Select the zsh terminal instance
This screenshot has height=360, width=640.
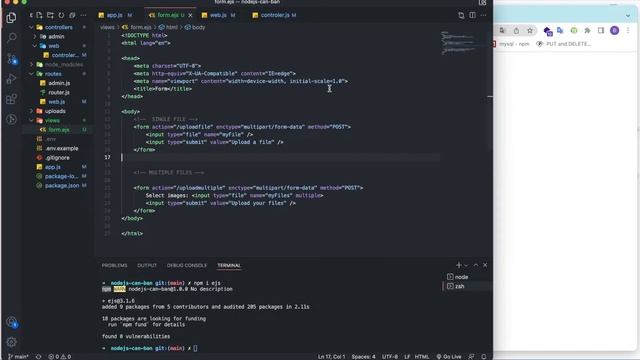click(460, 286)
